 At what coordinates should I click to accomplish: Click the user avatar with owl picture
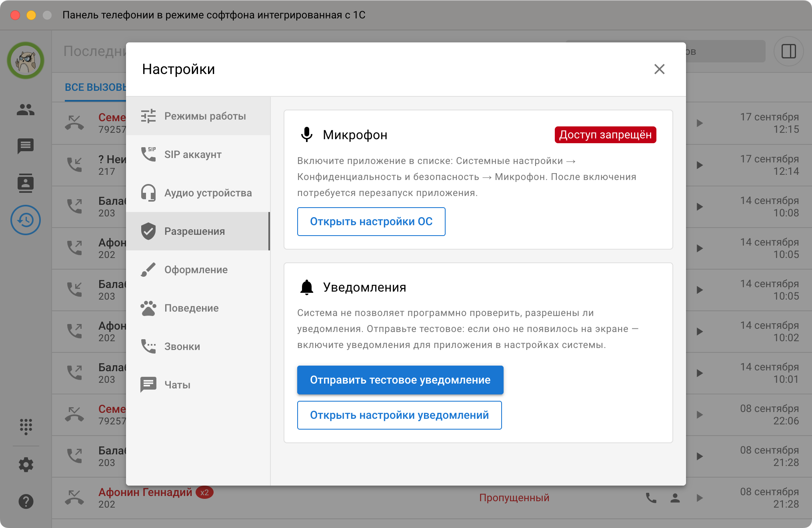click(x=26, y=60)
